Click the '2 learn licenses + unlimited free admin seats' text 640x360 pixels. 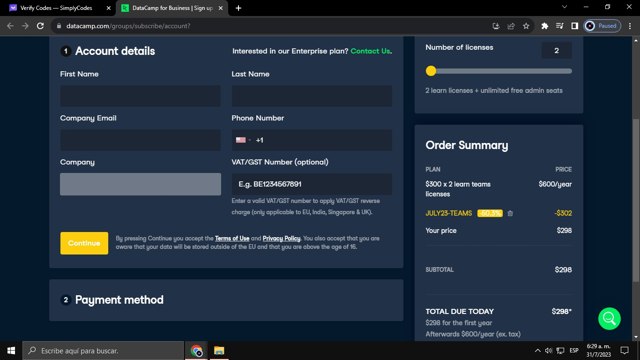point(494,91)
